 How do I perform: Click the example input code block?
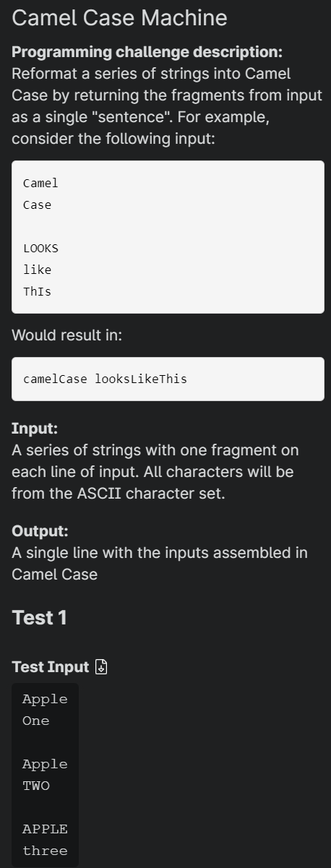(168, 237)
